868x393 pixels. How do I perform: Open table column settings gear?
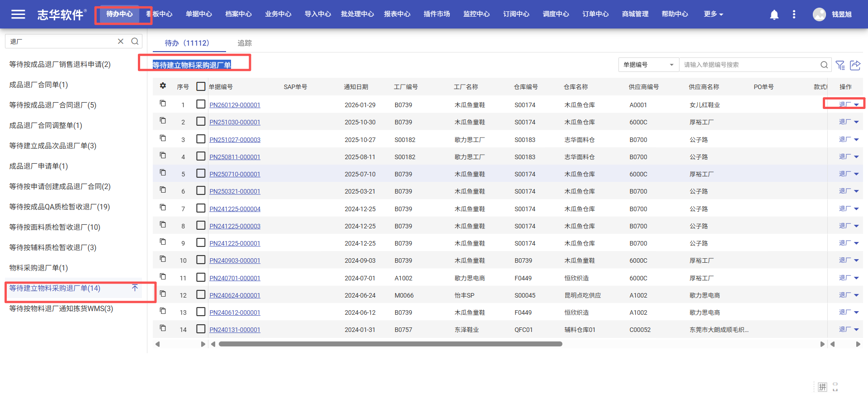pyautogui.click(x=163, y=86)
